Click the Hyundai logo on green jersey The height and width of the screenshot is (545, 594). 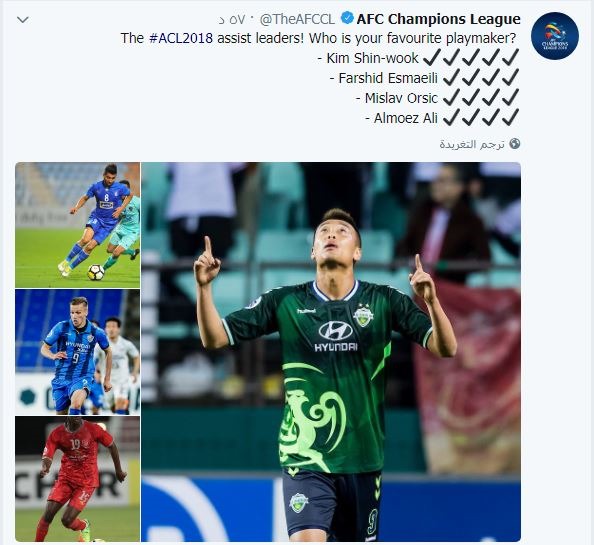[x=336, y=336]
